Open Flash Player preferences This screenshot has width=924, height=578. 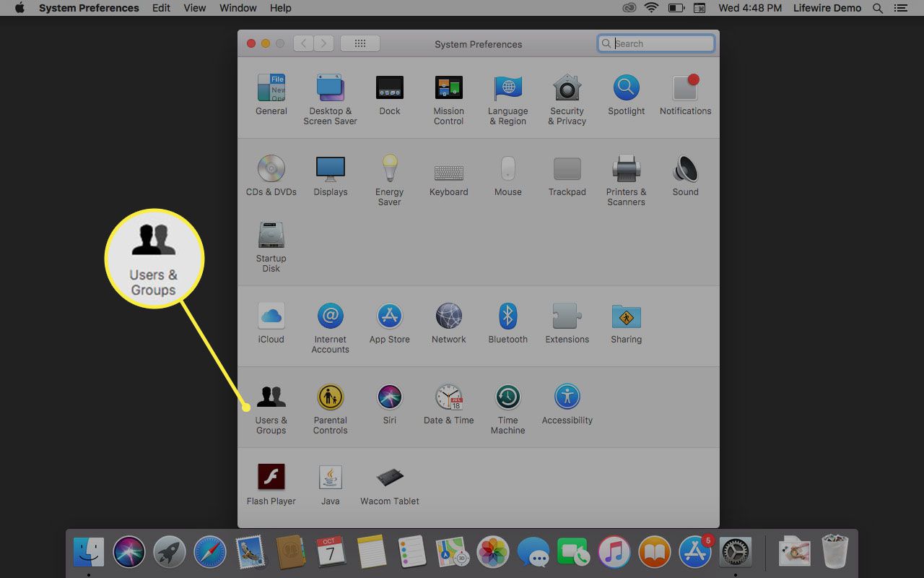pyautogui.click(x=271, y=484)
